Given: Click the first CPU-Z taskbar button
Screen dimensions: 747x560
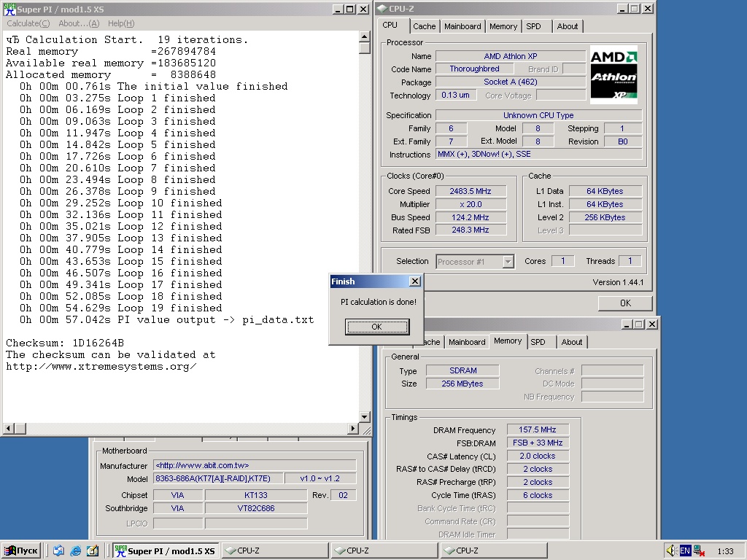Looking at the screenshot, I should point(275,551).
